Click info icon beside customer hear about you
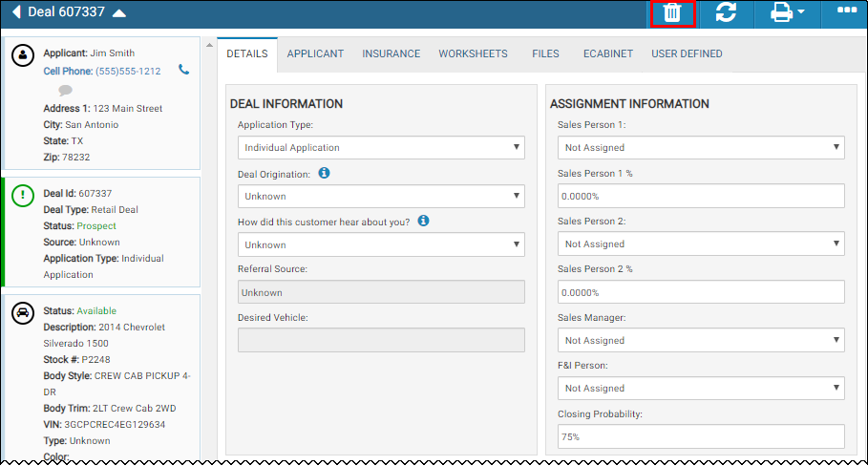868x466 pixels. (423, 221)
